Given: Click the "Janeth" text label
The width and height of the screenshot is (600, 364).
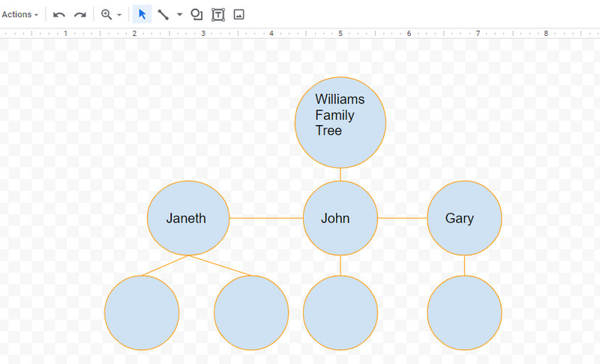Looking at the screenshot, I should click(186, 218).
